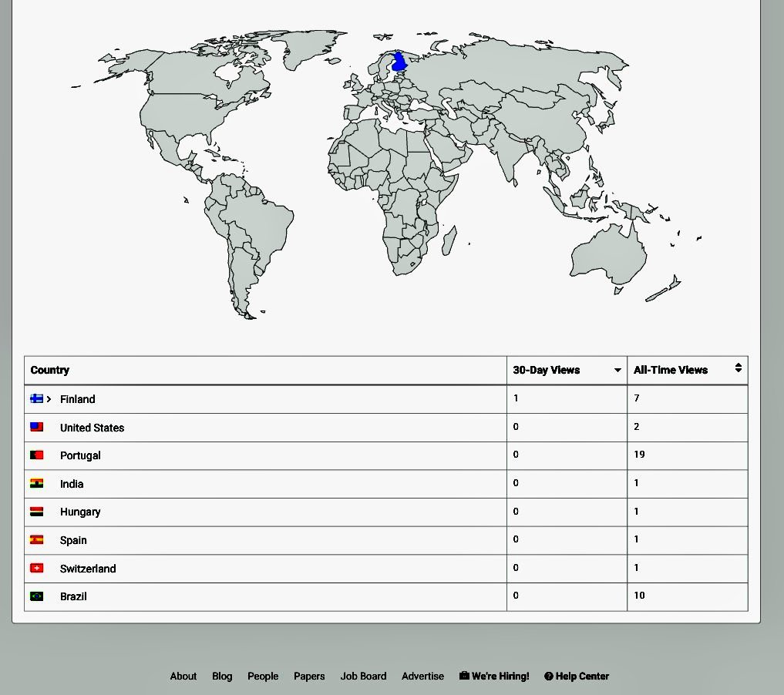The width and height of the screenshot is (784, 695).
Task: Click the Hungary country name
Action: coord(80,512)
